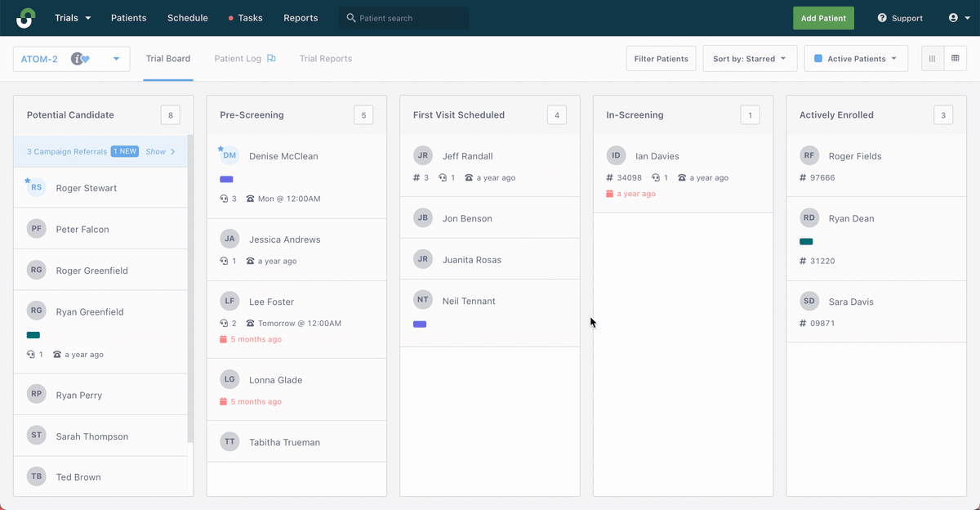The height and width of the screenshot is (510, 980).
Task: Open the Patients menu item
Action: point(129,18)
